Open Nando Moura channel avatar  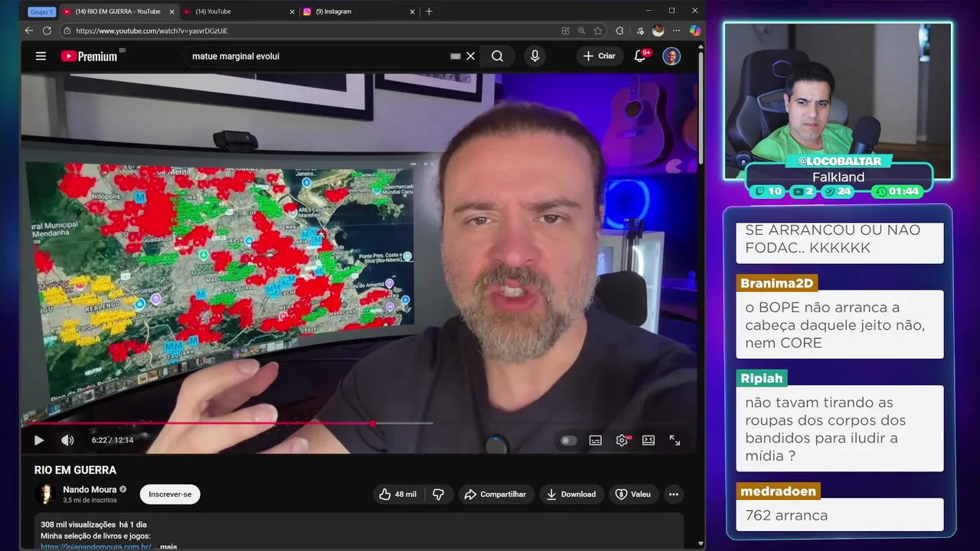coord(45,494)
